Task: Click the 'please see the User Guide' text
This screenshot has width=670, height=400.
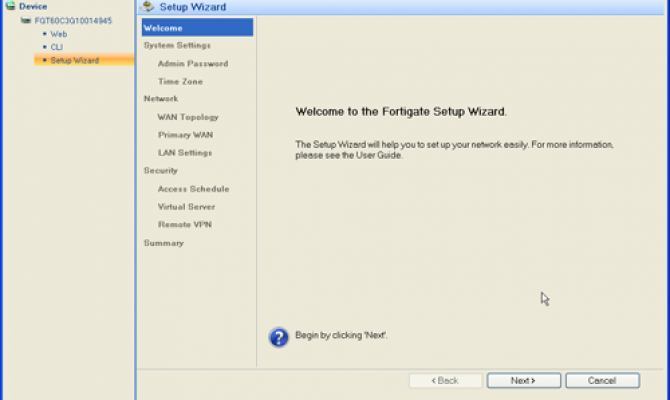Action: [x=349, y=156]
